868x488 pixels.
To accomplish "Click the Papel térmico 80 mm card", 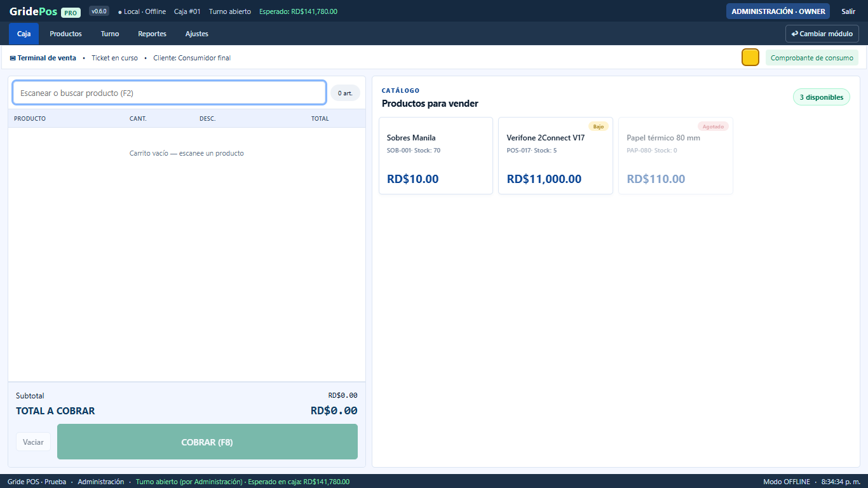I will (675, 156).
